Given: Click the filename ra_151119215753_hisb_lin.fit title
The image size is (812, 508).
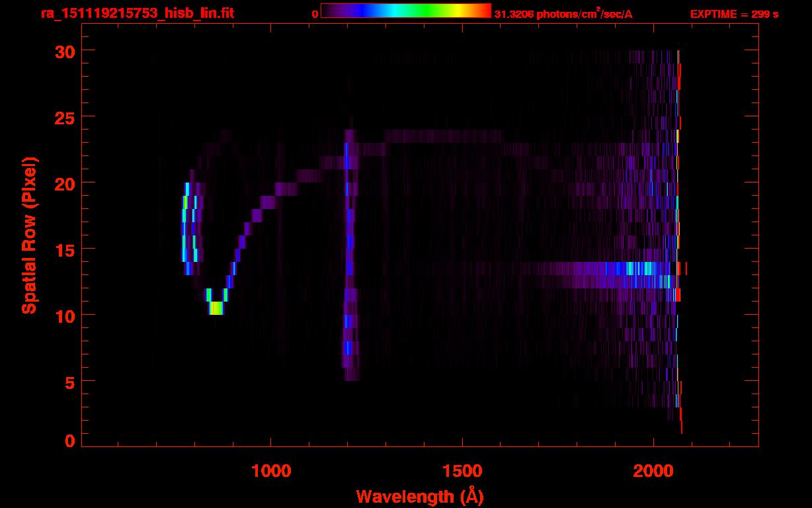Looking at the screenshot, I should click(137, 13).
